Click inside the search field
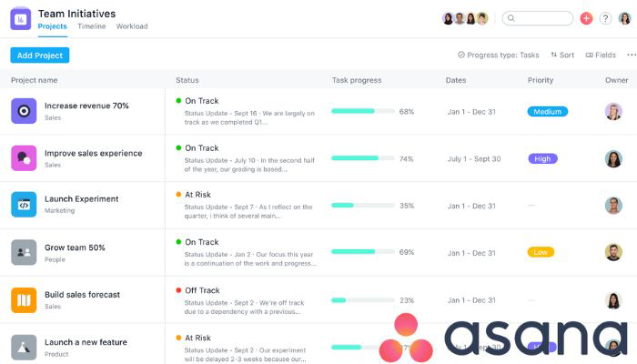 [538, 18]
